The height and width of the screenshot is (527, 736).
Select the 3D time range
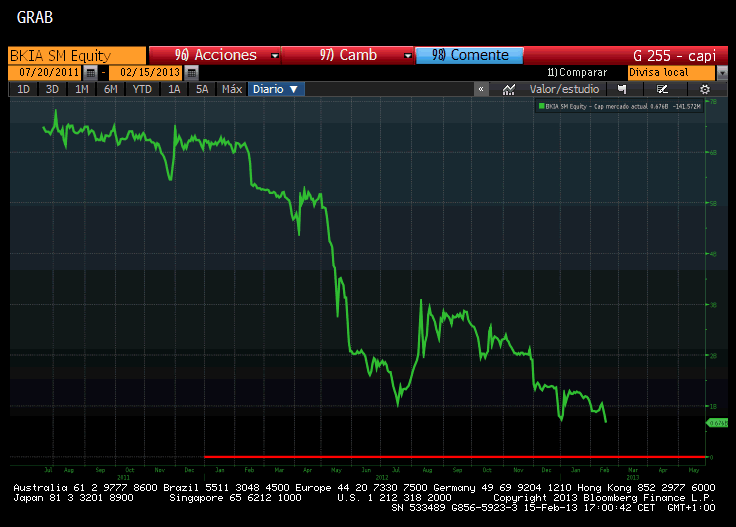click(52, 89)
